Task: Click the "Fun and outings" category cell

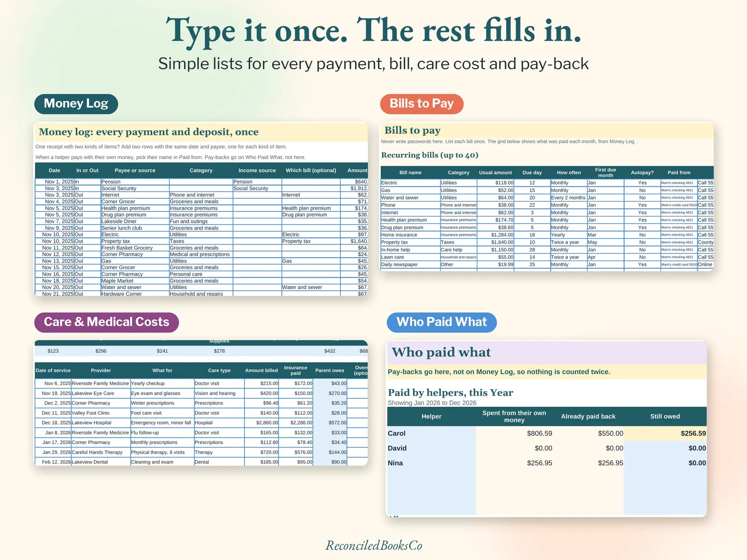Action: pos(201,222)
